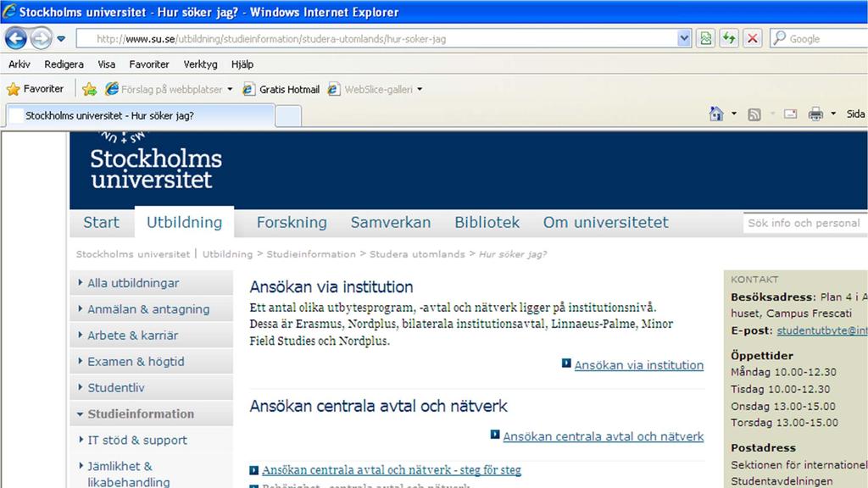Click the Sök info och personal field
868x488 pixels.
(x=805, y=223)
